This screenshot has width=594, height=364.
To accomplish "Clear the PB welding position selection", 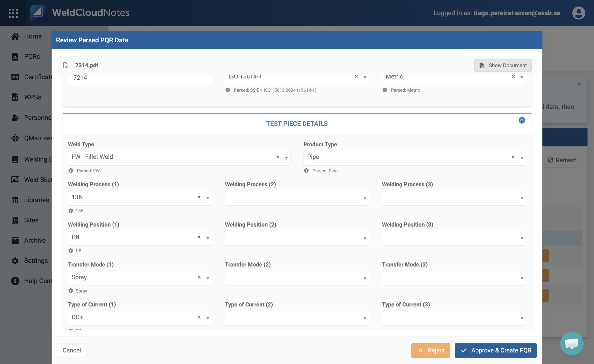I will 199,237.
